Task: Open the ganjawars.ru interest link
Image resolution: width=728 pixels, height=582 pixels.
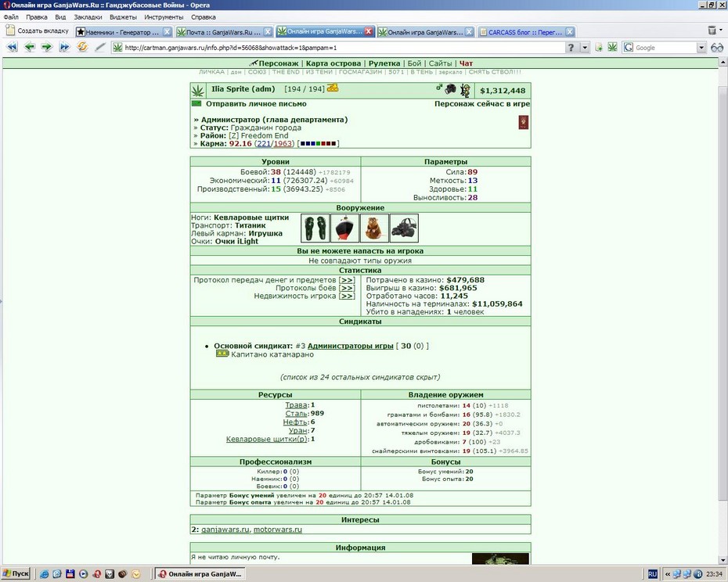Action: 225,530
